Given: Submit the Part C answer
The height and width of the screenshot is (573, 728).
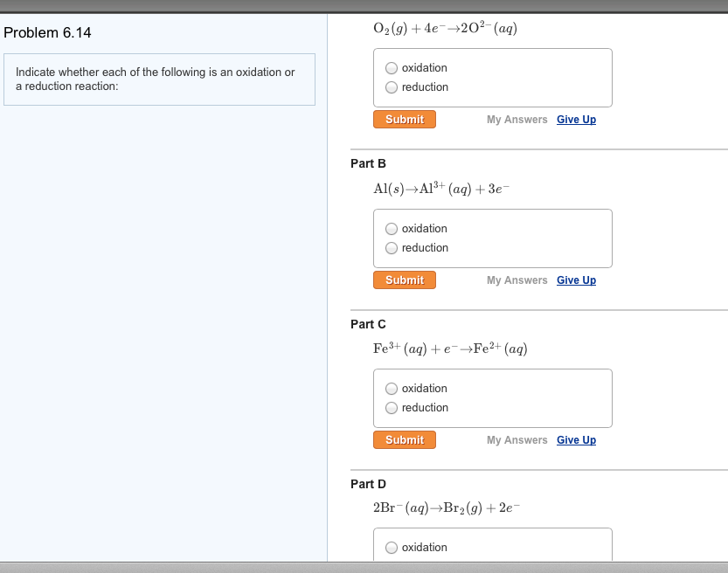Looking at the screenshot, I should [x=404, y=439].
